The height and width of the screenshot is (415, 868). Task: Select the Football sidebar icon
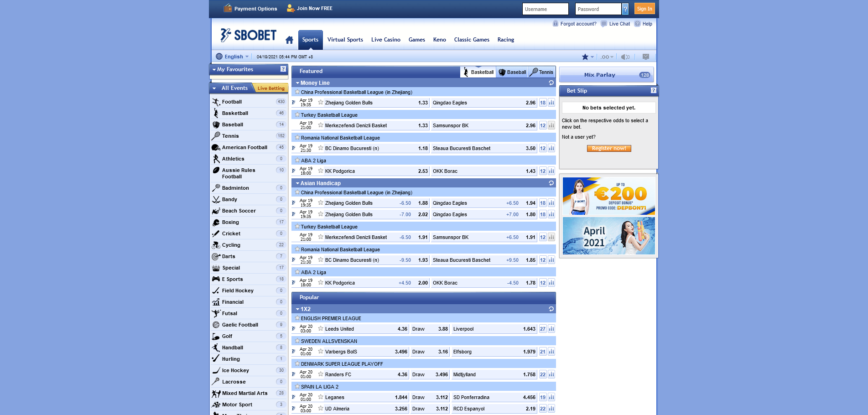click(x=216, y=102)
